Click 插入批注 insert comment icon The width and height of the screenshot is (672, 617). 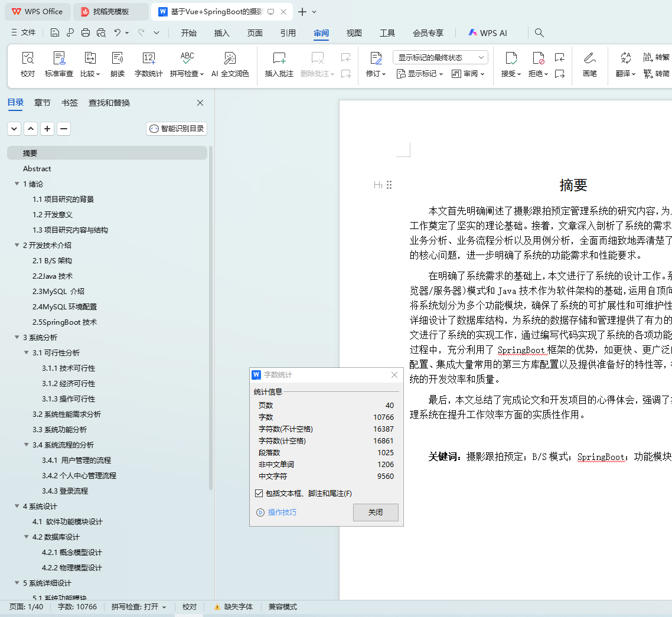[279, 64]
